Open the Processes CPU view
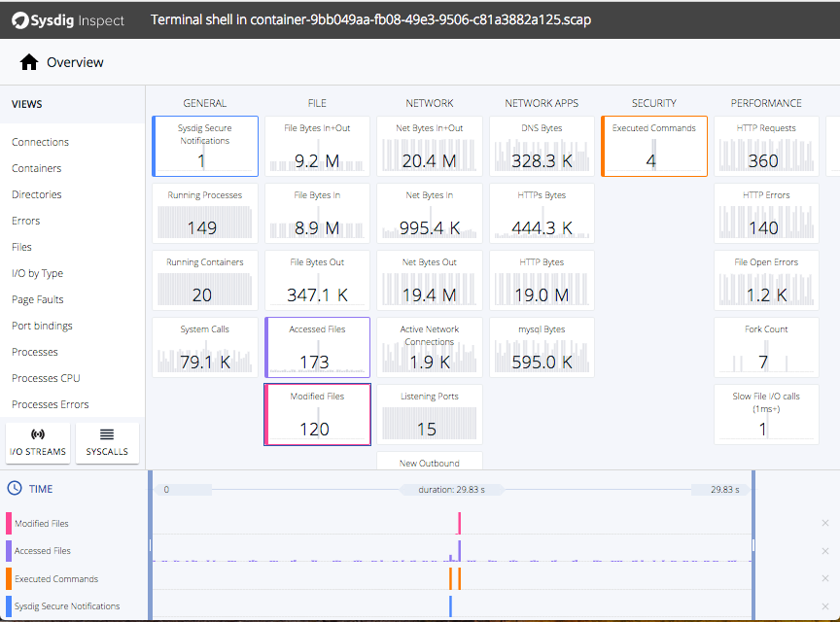The width and height of the screenshot is (840, 622). click(46, 378)
